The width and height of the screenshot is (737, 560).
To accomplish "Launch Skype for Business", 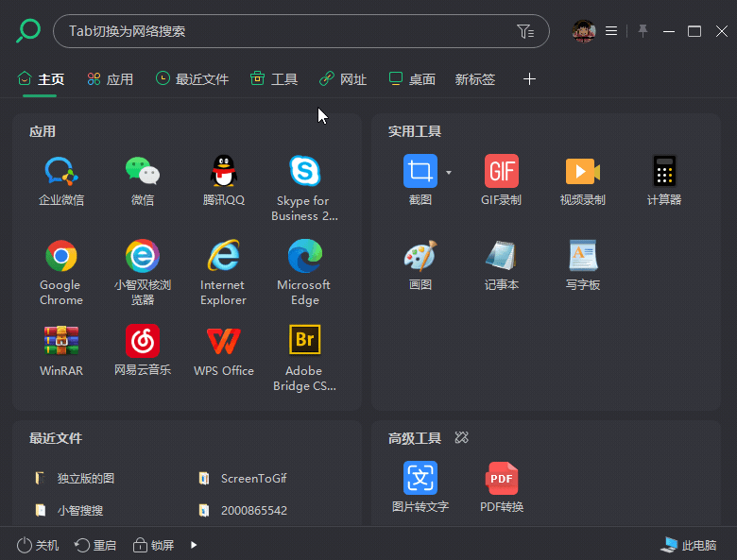I will click(304, 188).
